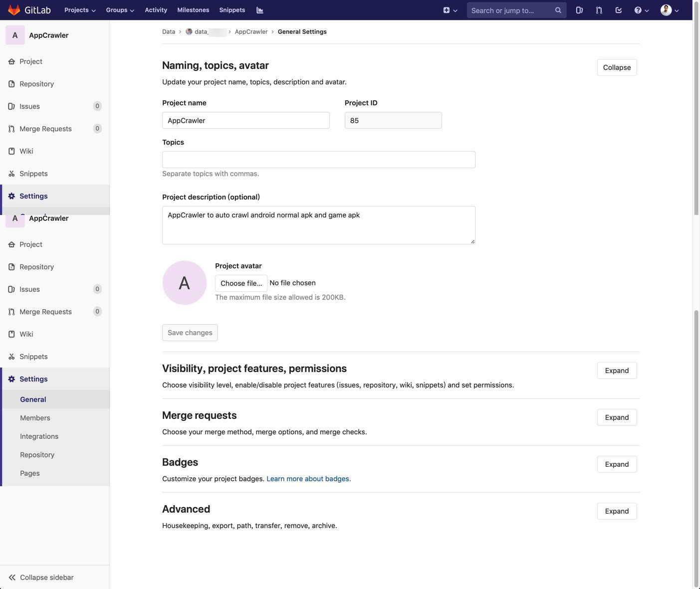Expand the Advanced section
Screen dimensions: 700x589
617,511
